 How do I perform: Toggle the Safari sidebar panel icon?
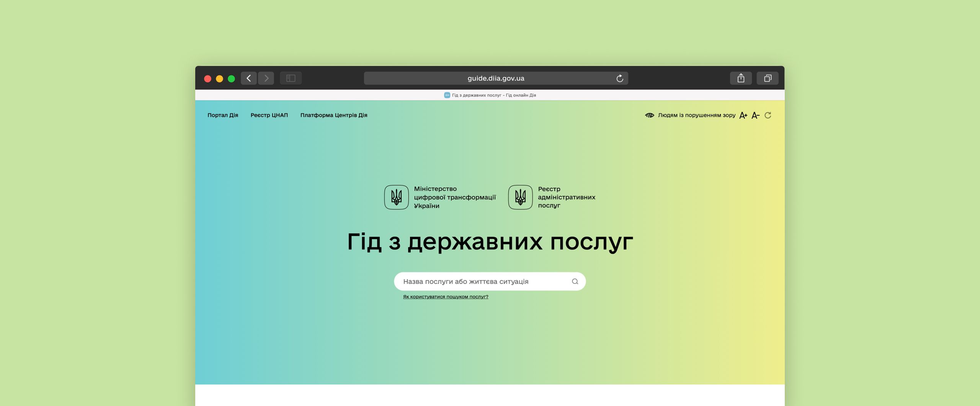pyautogui.click(x=291, y=79)
